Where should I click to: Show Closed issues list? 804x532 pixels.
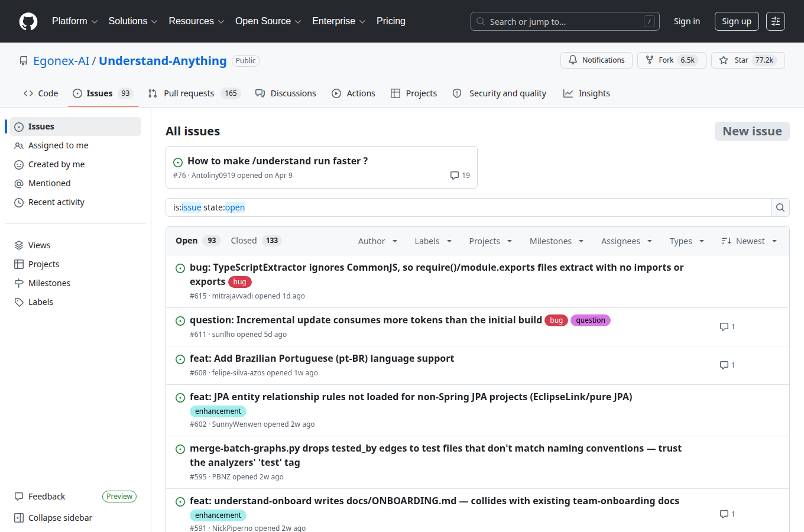pos(256,241)
